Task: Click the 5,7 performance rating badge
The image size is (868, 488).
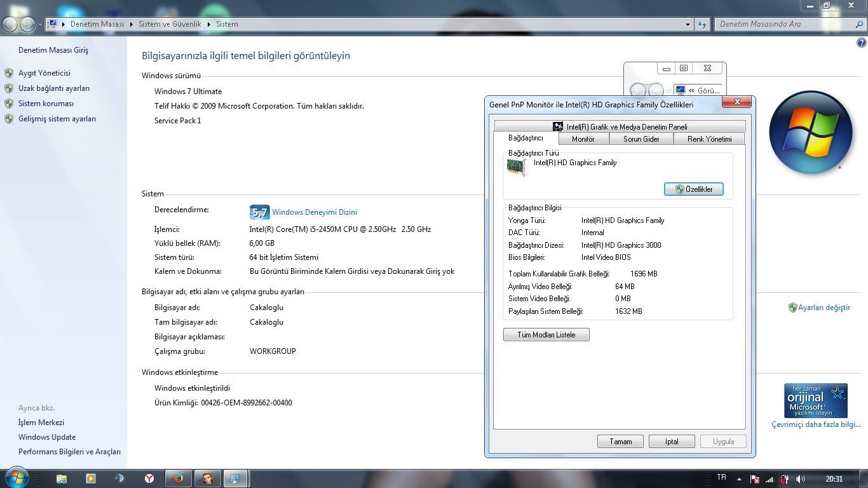Action: click(259, 212)
